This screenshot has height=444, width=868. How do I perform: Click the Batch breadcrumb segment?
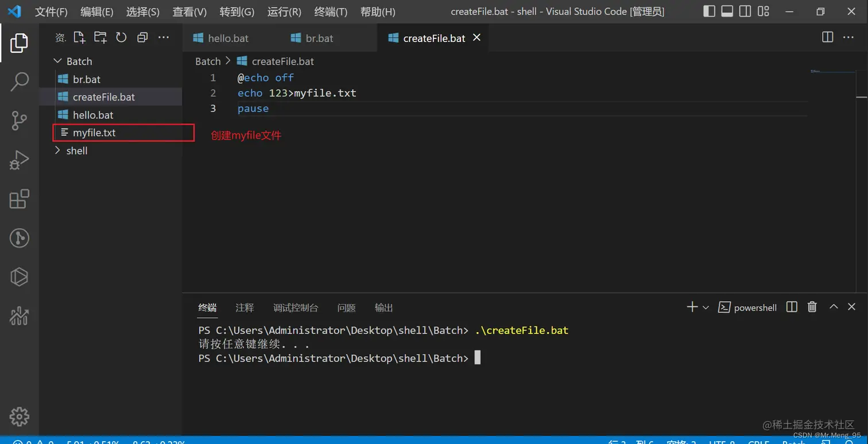point(208,61)
